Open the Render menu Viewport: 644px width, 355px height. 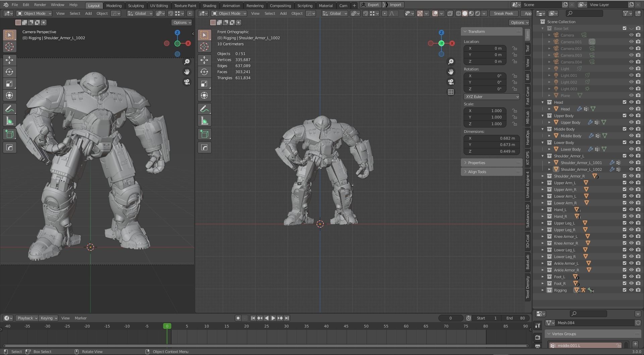tap(40, 5)
